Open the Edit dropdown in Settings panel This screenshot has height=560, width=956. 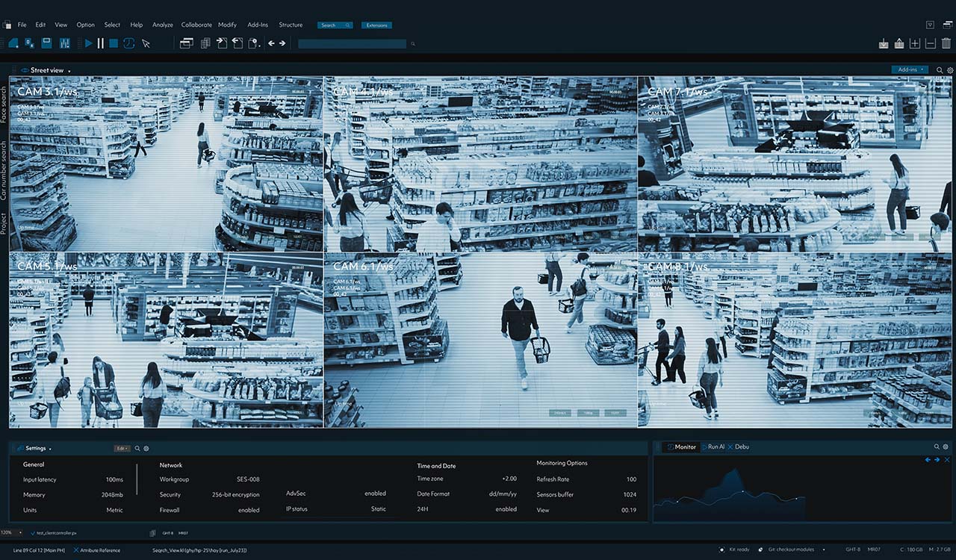(122, 449)
